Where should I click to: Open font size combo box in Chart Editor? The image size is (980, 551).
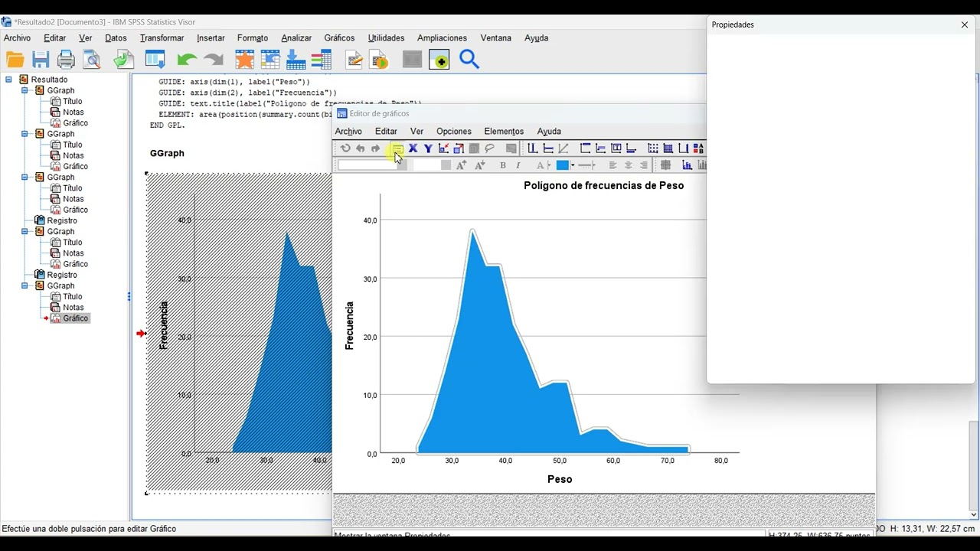pyautogui.click(x=432, y=165)
